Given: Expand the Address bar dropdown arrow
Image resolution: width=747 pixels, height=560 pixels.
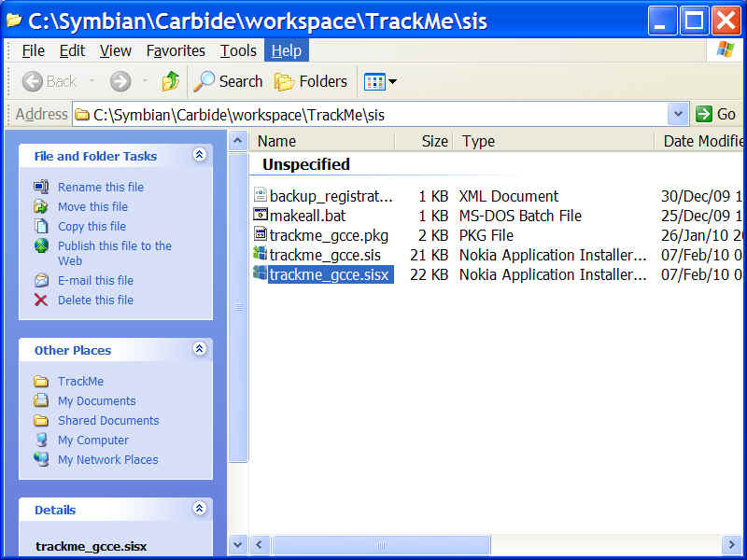Looking at the screenshot, I should coord(678,114).
